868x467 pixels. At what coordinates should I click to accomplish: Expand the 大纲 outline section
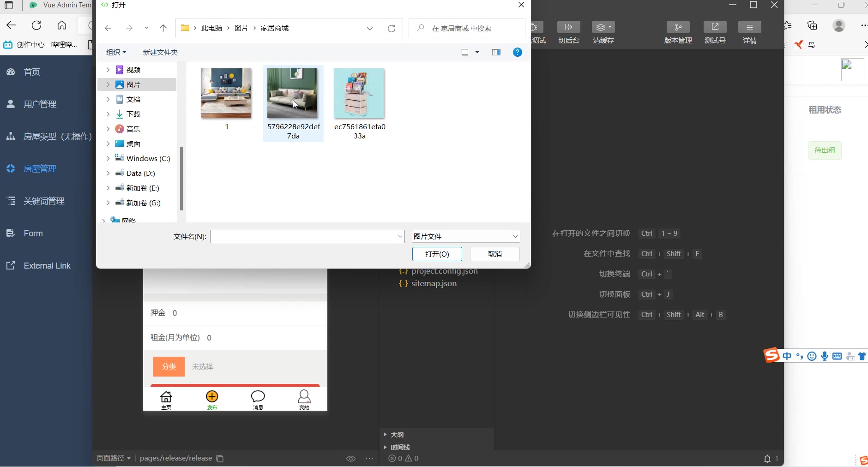coord(386,435)
